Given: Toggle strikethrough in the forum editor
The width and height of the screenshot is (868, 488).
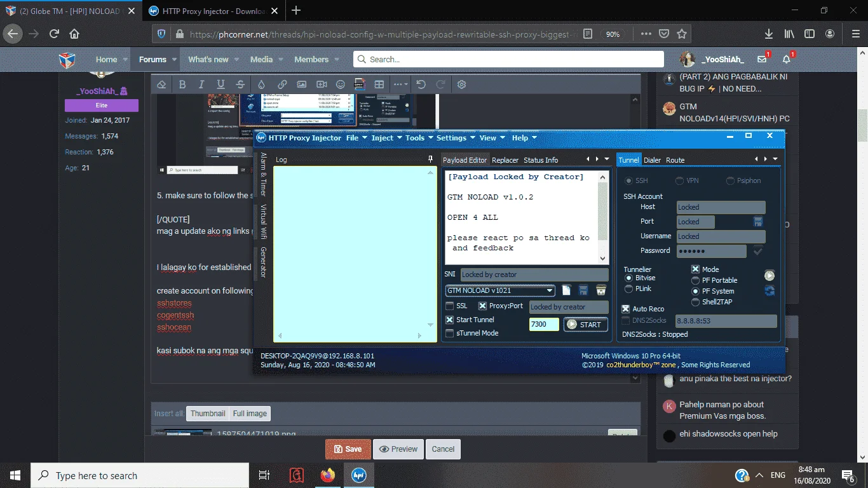Looking at the screenshot, I should pyautogui.click(x=240, y=85).
